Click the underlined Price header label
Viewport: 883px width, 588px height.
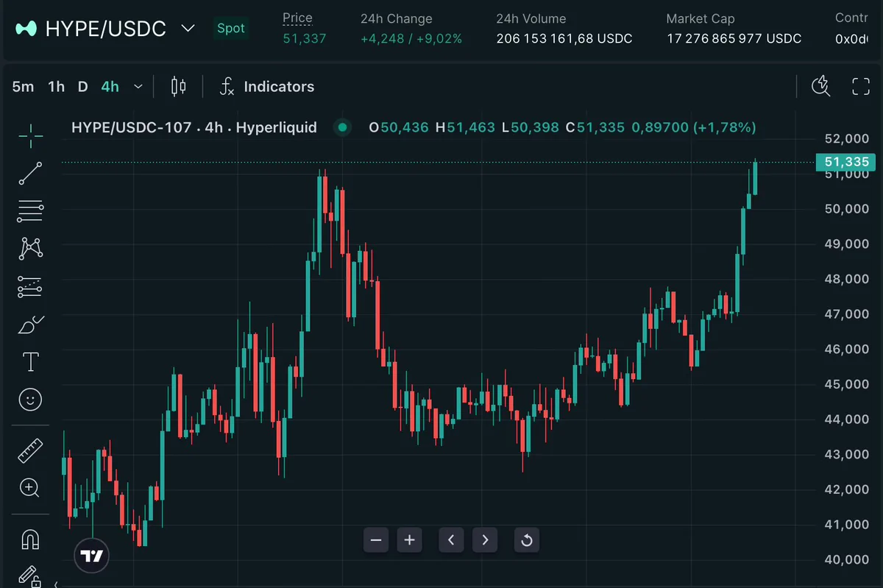point(297,18)
